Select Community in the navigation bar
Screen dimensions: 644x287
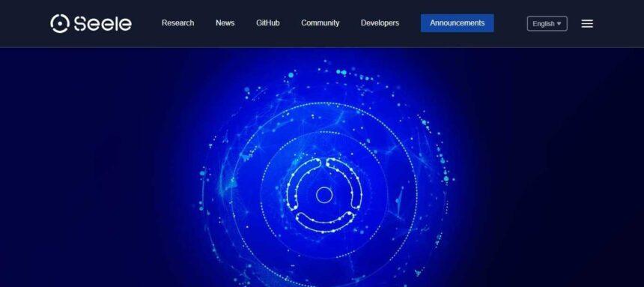321,23
